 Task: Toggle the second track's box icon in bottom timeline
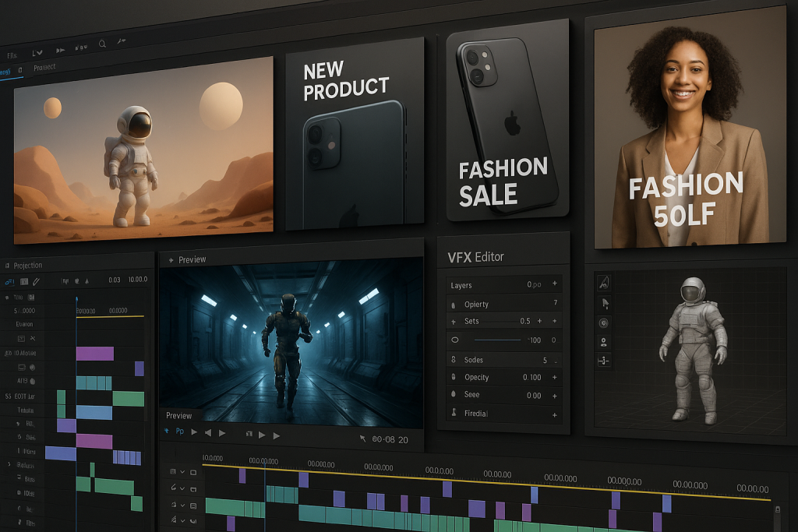(x=193, y=489)
